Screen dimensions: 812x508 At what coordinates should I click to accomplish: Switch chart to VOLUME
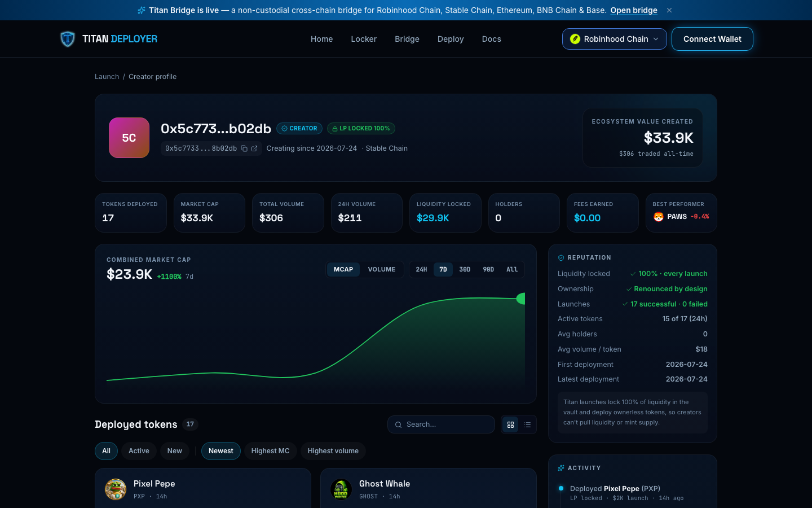pos(382,269)
